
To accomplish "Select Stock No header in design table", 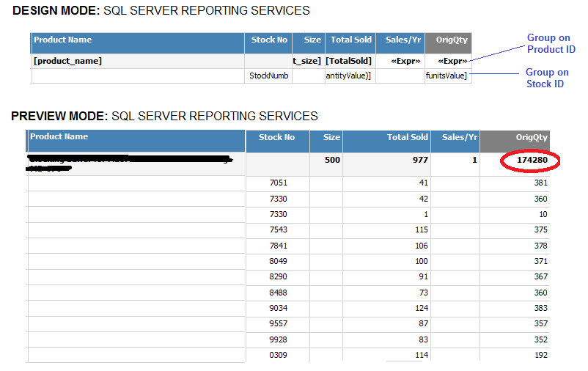I will [268, 43].
